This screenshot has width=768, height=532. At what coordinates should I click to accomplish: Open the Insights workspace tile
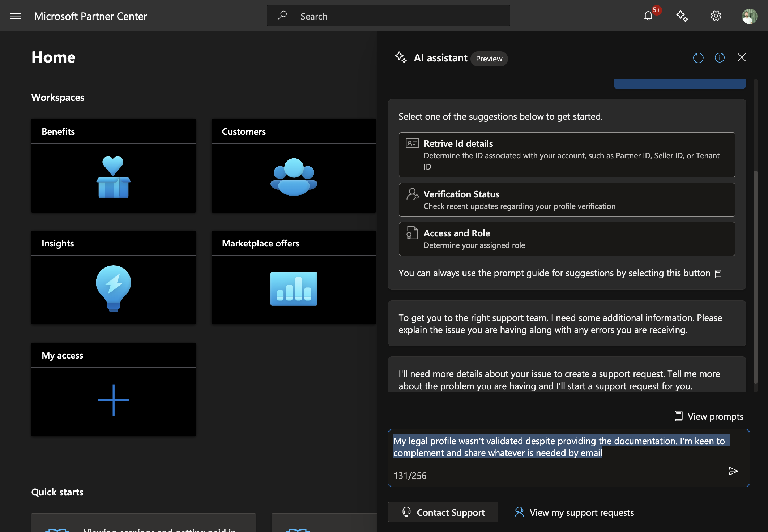pyautogui.click(x=114, y=277)
